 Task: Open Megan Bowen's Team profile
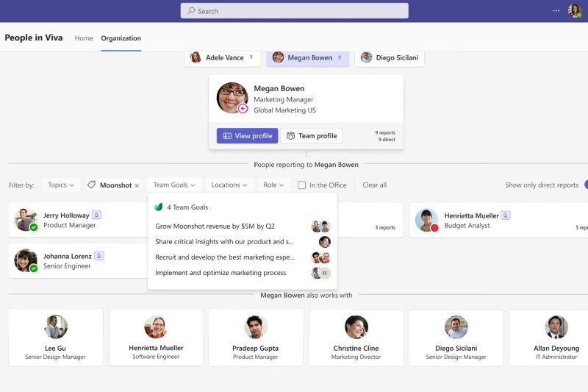point(312,136)
